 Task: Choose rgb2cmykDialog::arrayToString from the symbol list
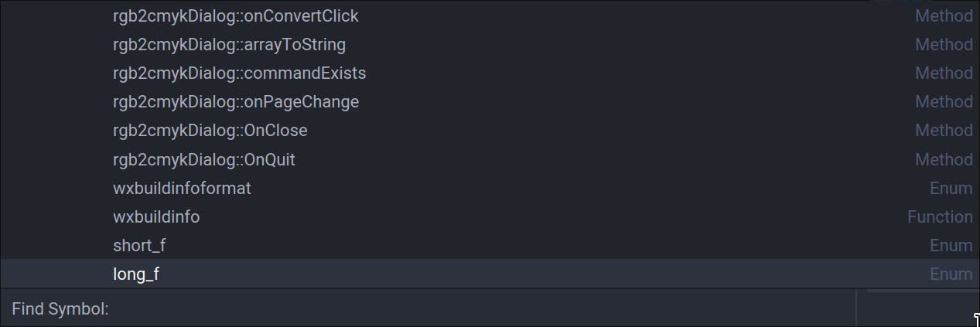tap(229, 44)
